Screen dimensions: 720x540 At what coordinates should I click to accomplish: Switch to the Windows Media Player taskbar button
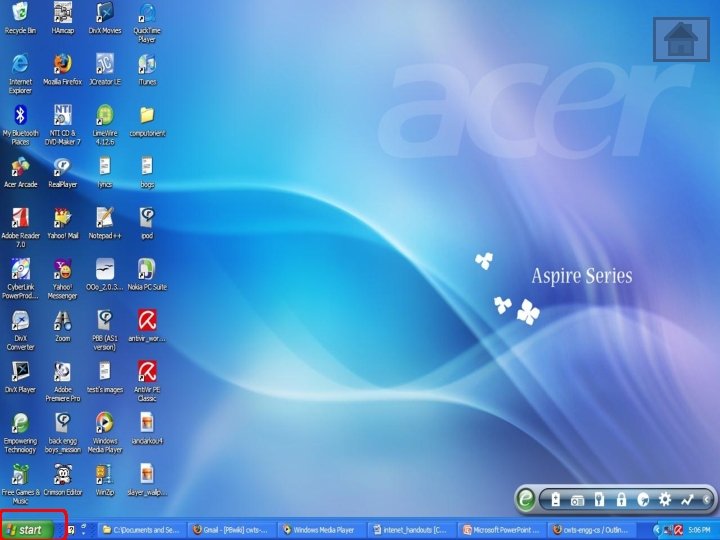point(321,530)
